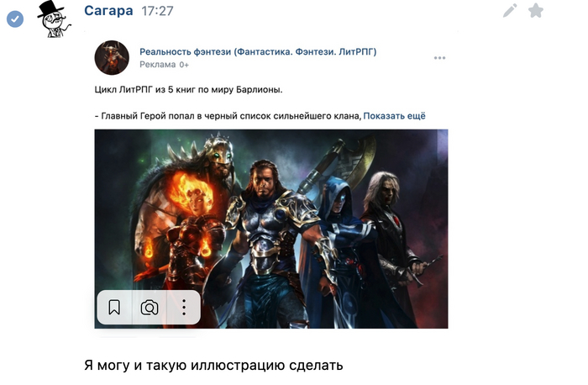Screen dimensions: 588x385
Task: Click the 17:27 message timestamp
Action: click(158, 11)
